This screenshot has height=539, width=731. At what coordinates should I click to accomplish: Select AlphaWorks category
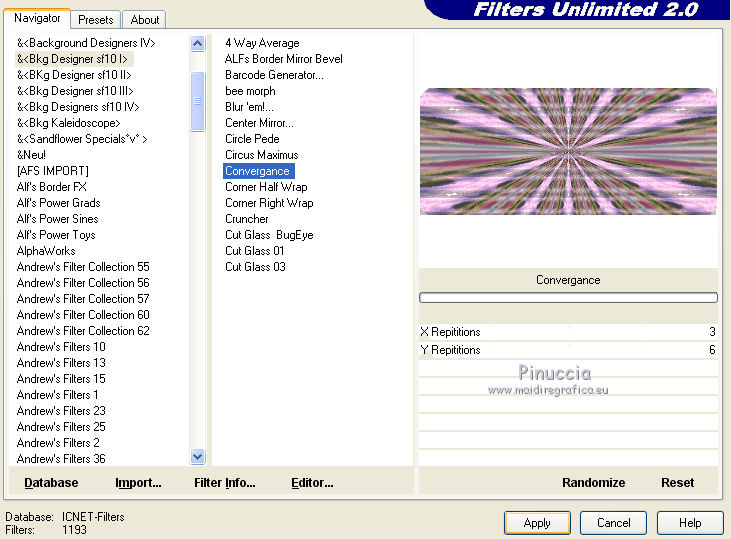pyautogui.click(x=46, y=251)
